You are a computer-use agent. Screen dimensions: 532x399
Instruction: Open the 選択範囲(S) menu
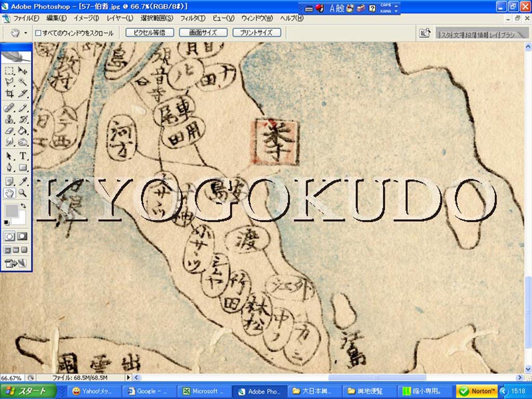157,18
